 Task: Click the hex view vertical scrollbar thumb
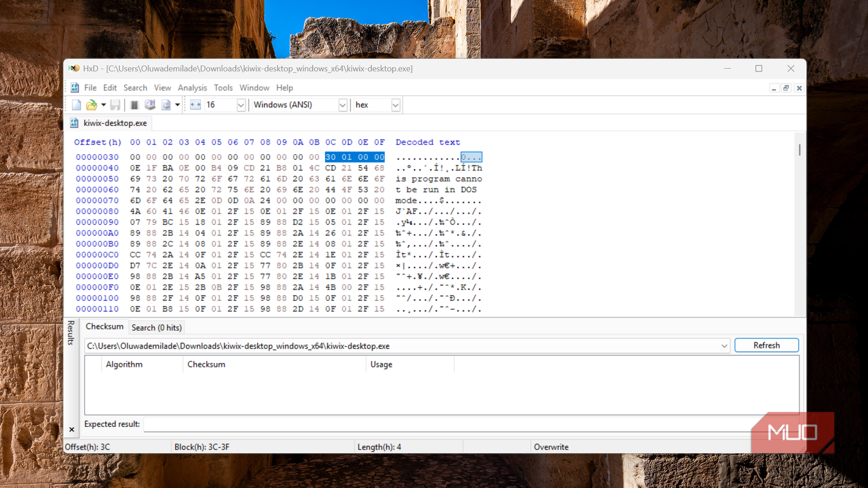800,150
